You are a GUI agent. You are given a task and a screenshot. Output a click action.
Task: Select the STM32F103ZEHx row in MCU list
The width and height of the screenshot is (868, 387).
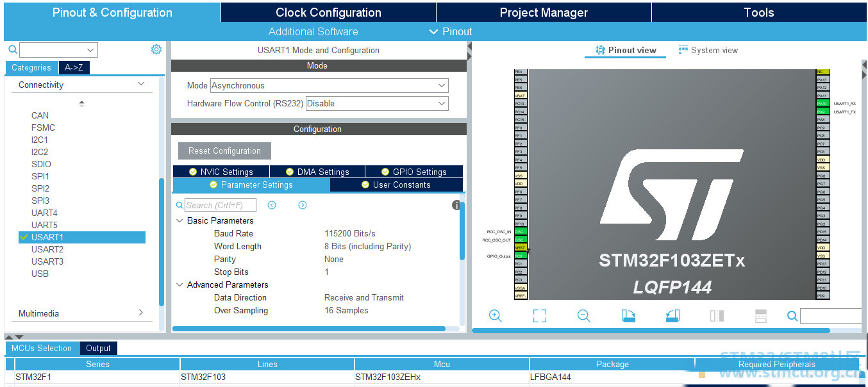[x=436, y=377]
